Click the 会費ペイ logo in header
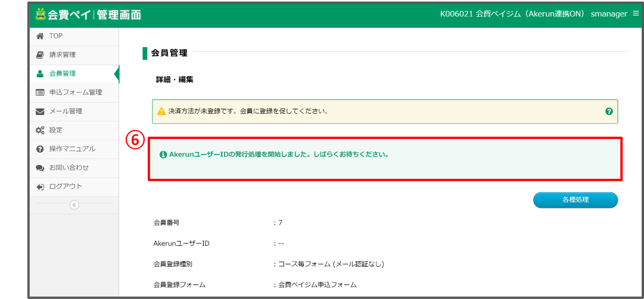 point(88,15)
